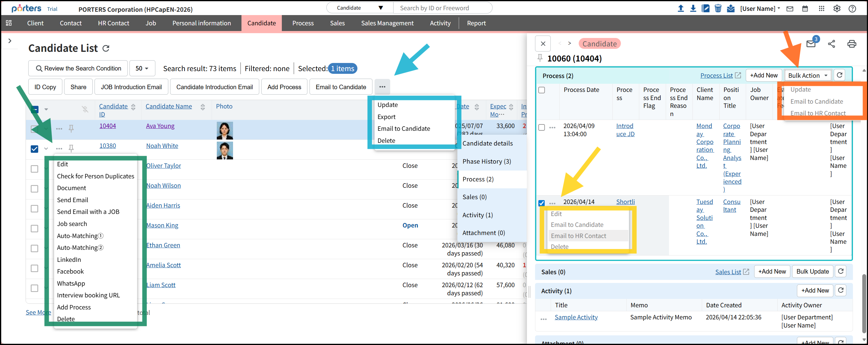Select all processes via header checkbox
The width and height of the screenshot is (868, 345).
point(542,90)
